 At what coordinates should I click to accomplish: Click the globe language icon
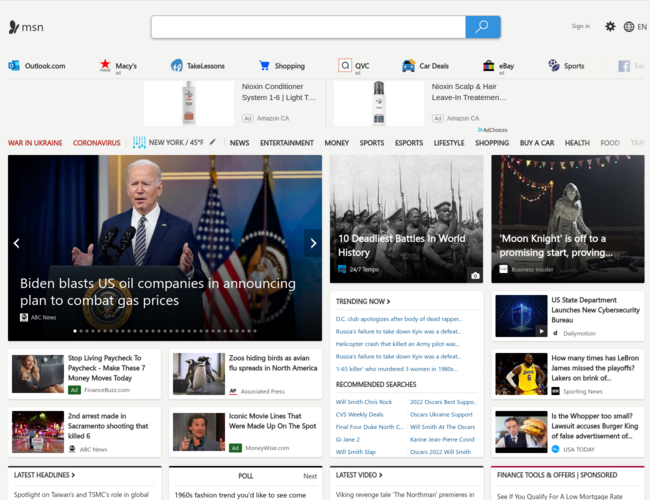629,27
